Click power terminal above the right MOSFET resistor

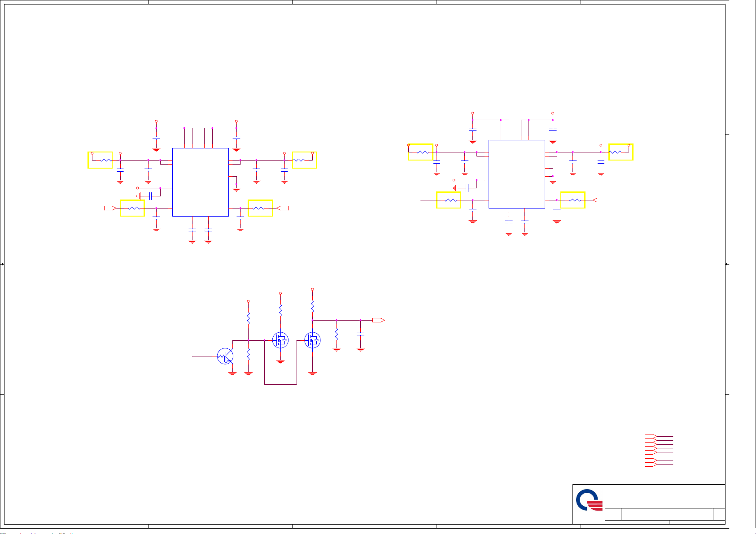click(x=313, y=290)
